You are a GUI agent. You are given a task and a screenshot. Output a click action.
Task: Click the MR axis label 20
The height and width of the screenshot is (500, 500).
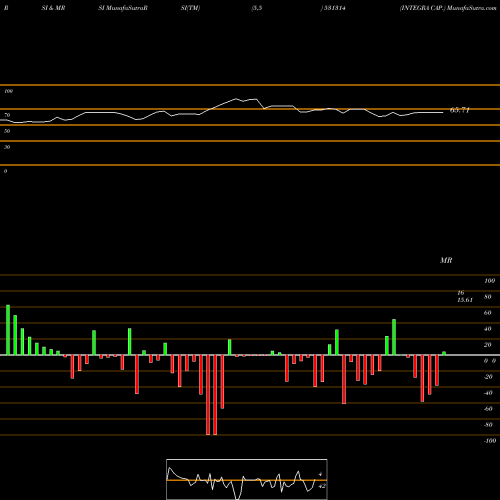pos(488,345)
